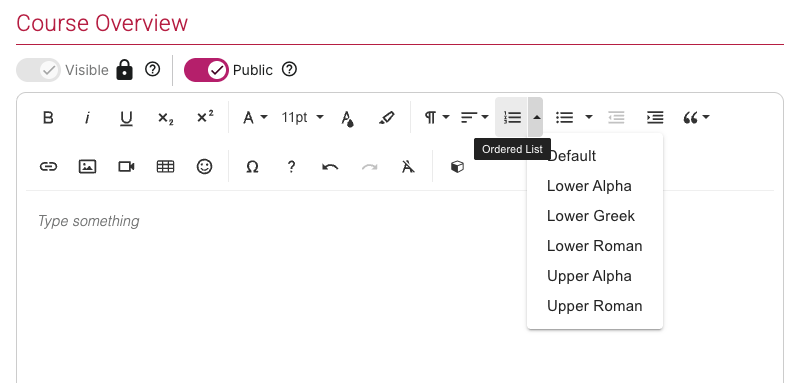
Task: Apply underline formatting
Action: point(126,118)
